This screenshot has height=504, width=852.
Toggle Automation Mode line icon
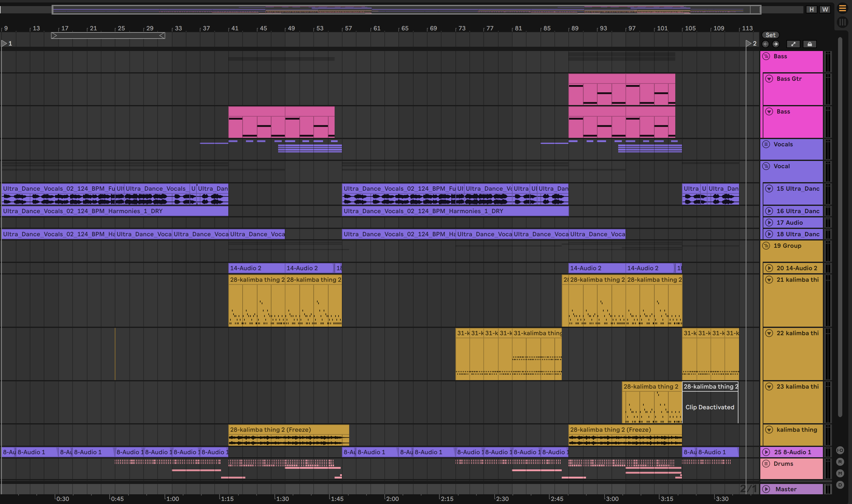[793, 44]
